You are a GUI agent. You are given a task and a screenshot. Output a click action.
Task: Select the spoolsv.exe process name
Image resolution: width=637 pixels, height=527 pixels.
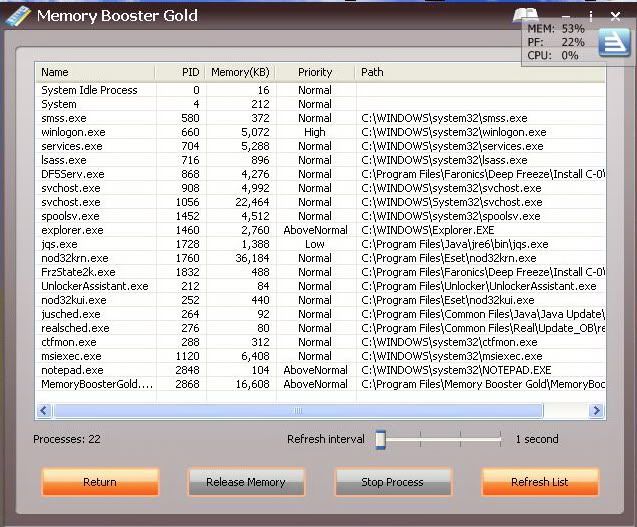(70, 216)
